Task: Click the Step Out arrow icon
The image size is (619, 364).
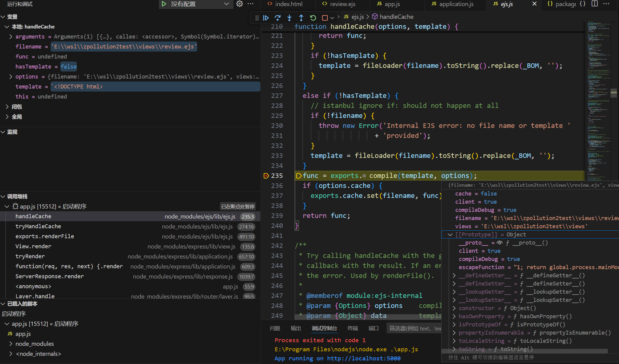Action: click(x=301, y=18)
